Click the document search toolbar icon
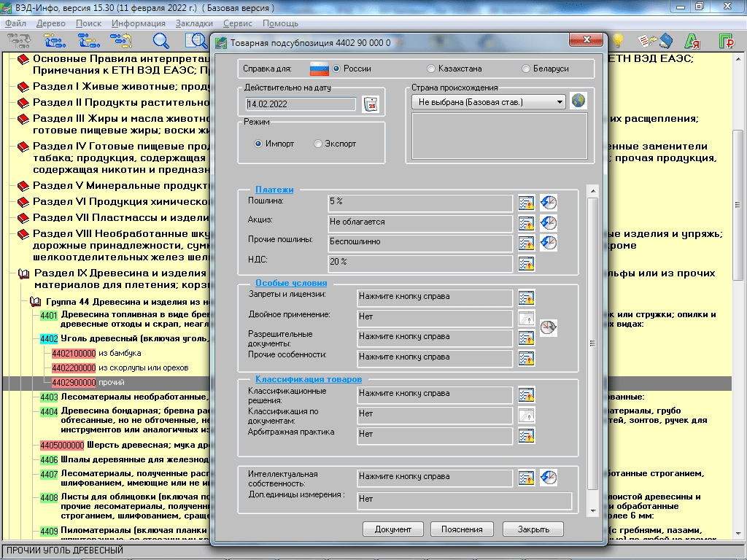 point(196,42)
